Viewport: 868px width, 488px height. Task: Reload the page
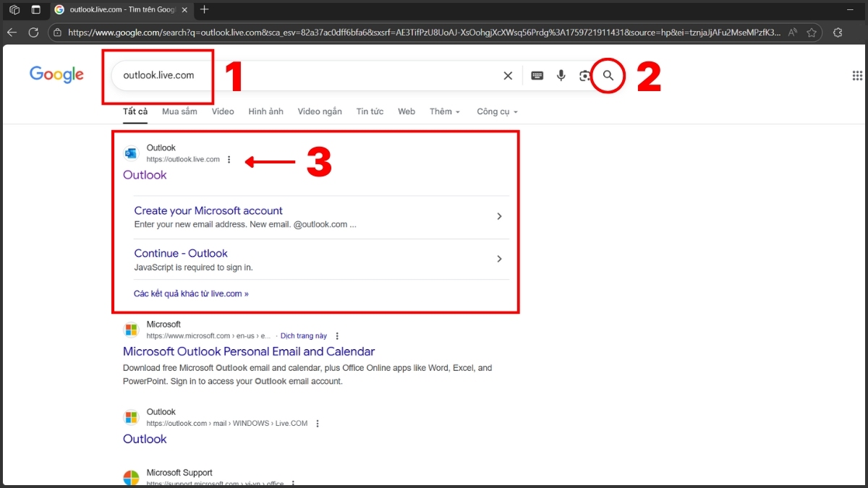tap(33, 33)
